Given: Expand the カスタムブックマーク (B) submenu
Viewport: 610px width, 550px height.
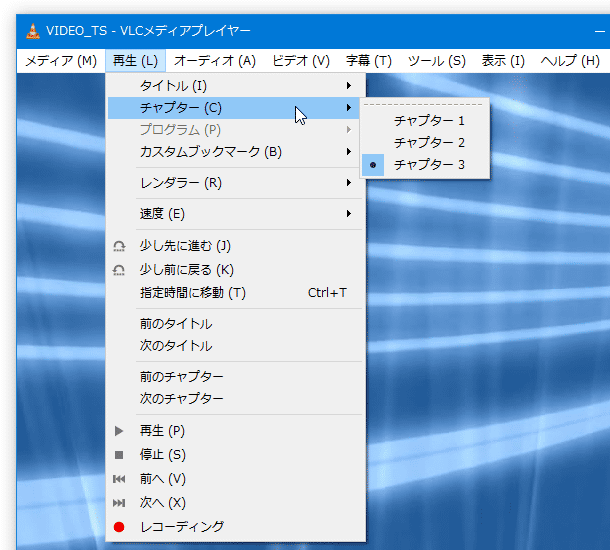Looking at the screenshot, I should tap(235, 152).
